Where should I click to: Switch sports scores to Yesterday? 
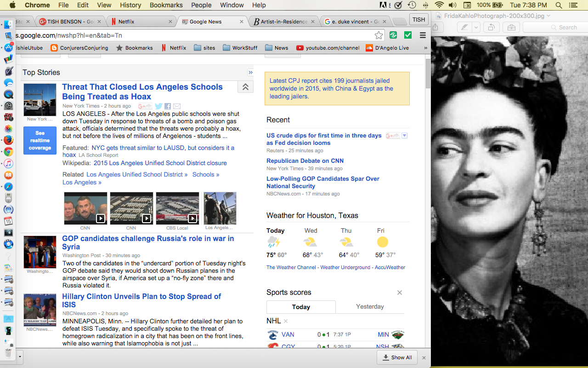point(370,306)
